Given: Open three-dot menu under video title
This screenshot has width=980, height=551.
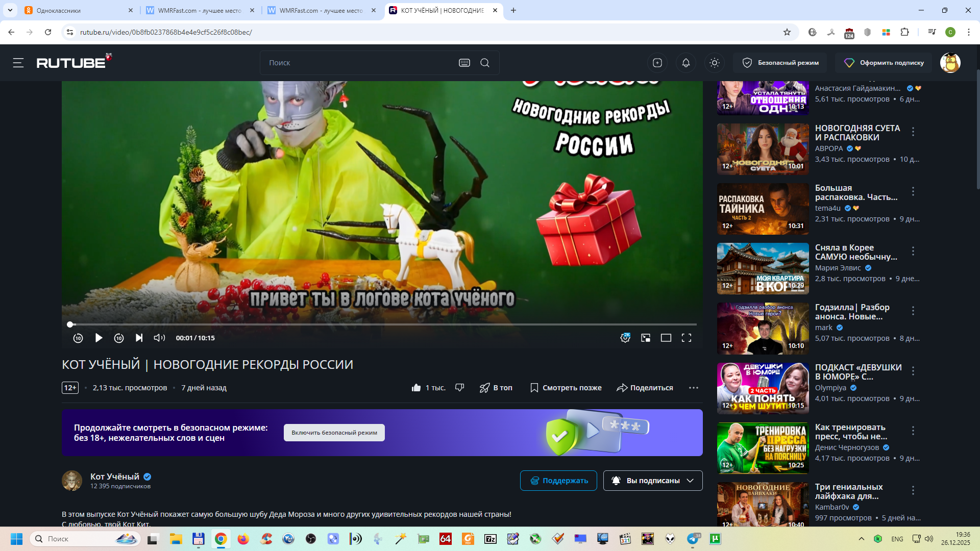Looking at the screenshot, I should click(x=693, y=388).
